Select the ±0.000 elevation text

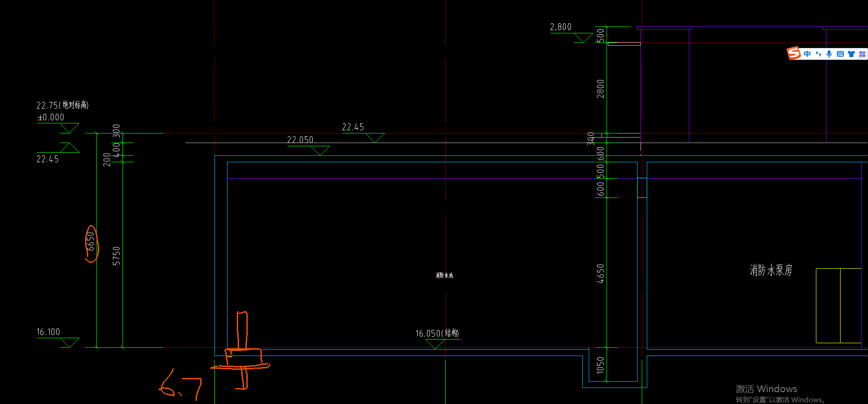pos(51,117)
